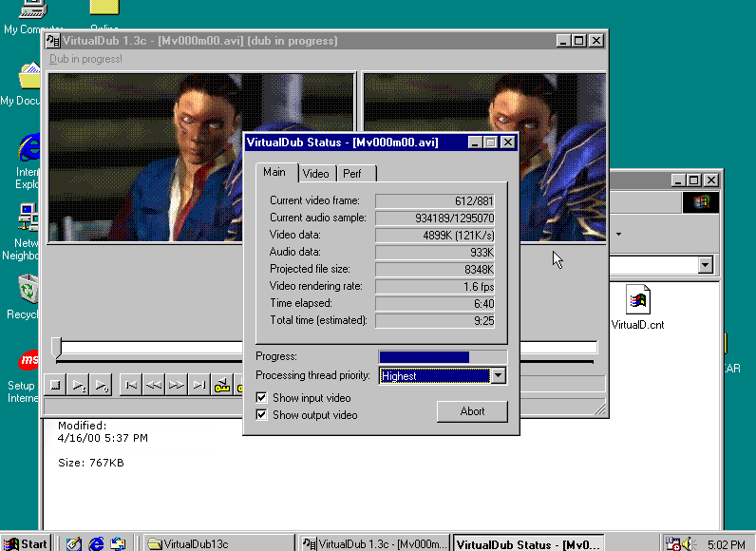The width and height of the screenshot is (756, 551).
Task: Click the VirtualDub Status dialog title bar
Action: pyautogui.click(x=356, y=142)
